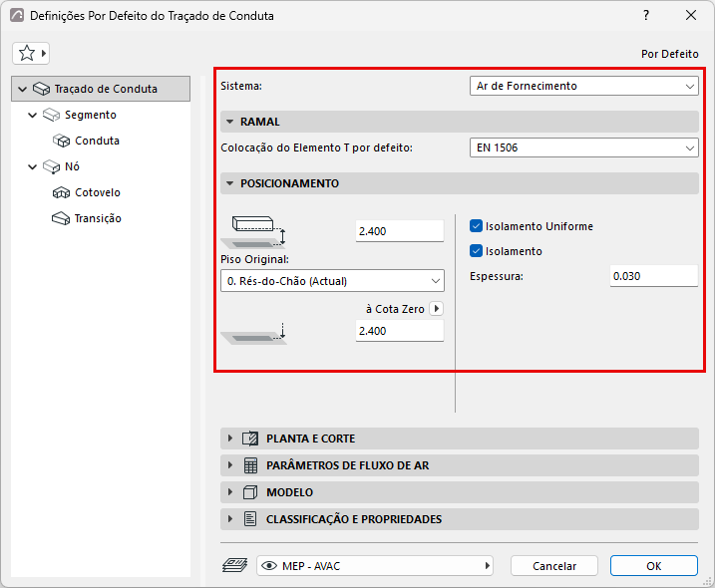Click the Planta e Corte panel icon
715x588 pixels.
point(250,439)
